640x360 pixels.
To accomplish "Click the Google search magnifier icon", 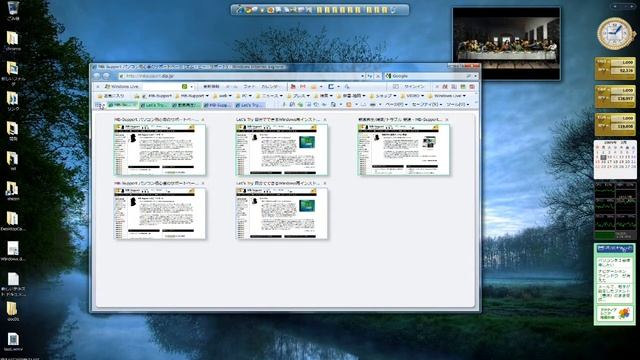I will [469, 76].
